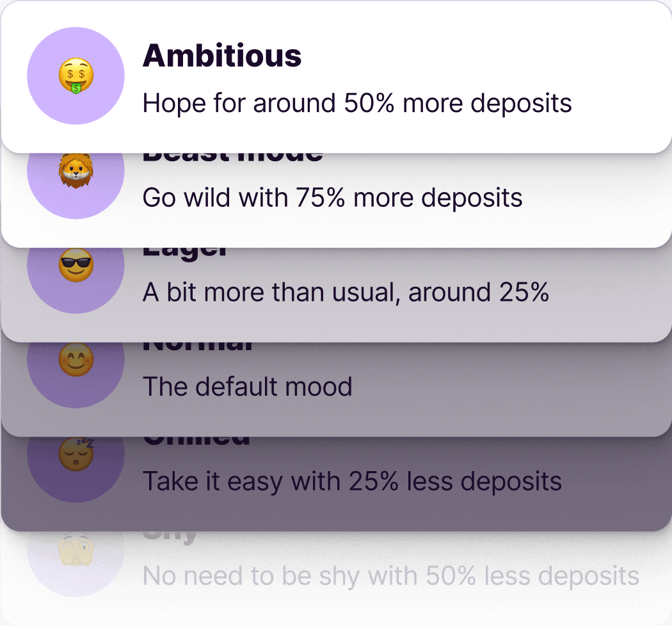Click the 'Take it easy with 25% less deposits' text
This screenshot has width=672, height=626.
(353, 481)
